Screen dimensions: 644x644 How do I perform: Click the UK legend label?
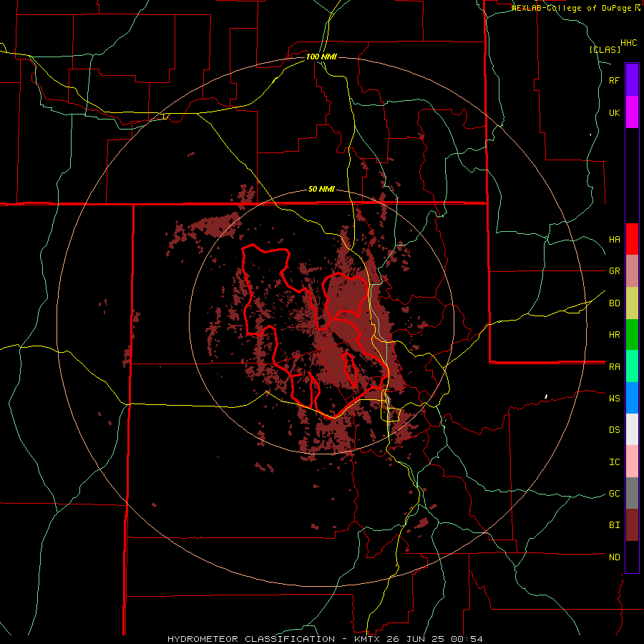(x=614, y=113)
